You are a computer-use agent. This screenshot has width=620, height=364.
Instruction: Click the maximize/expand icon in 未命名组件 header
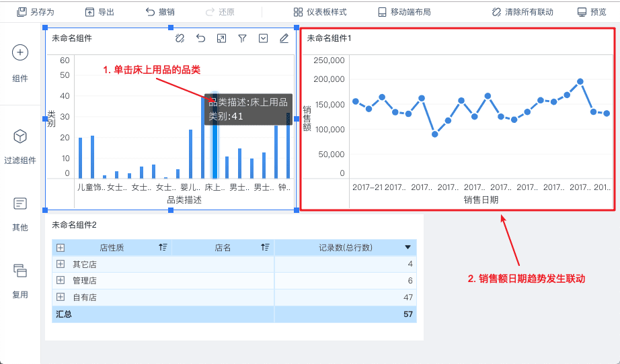221,38
